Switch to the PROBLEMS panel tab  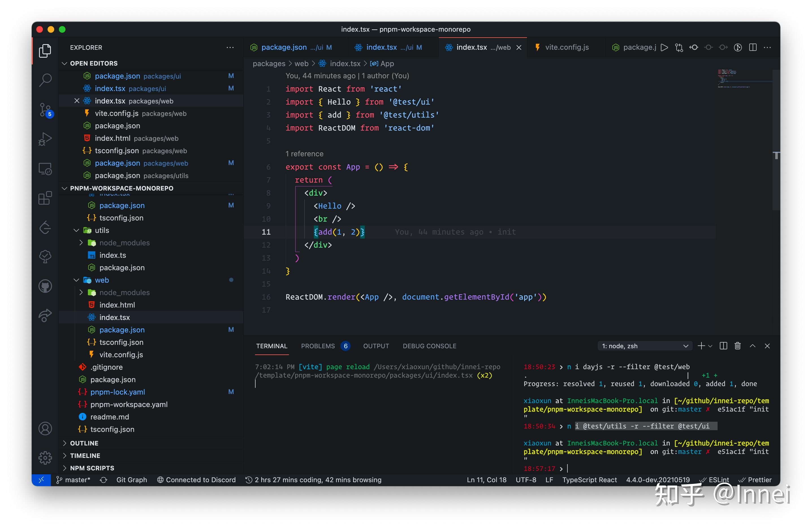tap(318, 346)
